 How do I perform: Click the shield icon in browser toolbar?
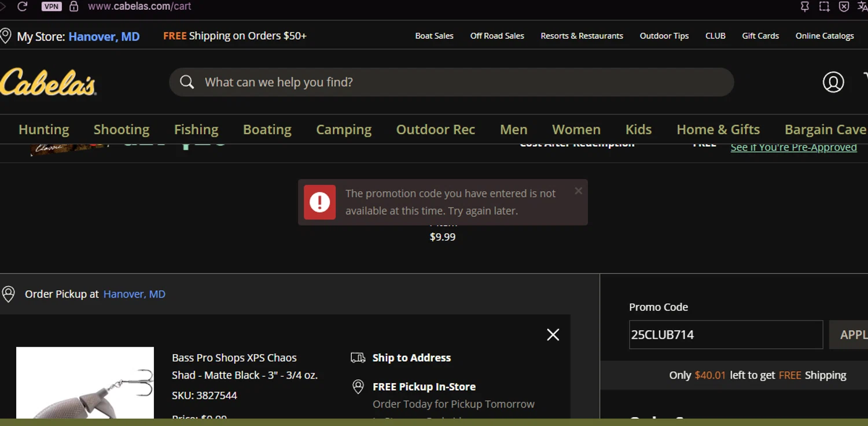844,6
